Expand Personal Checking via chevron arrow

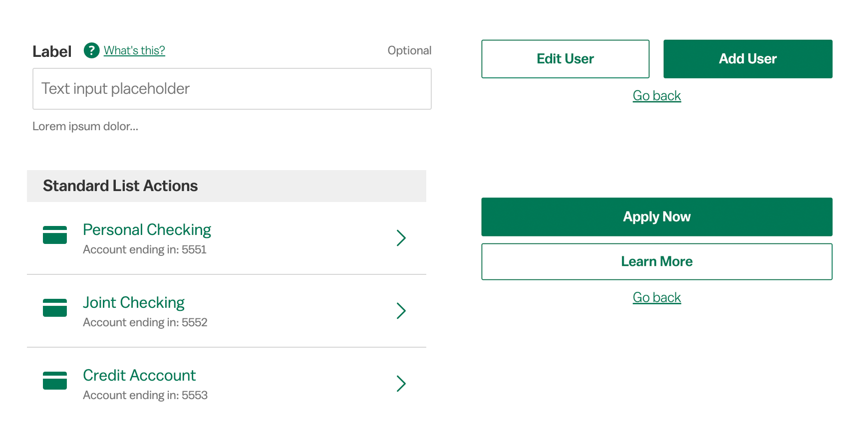401,238
